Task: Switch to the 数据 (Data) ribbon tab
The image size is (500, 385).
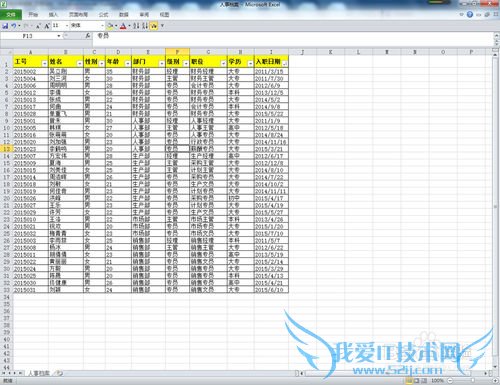Action: pyautogui.click(x=124, y=14)
